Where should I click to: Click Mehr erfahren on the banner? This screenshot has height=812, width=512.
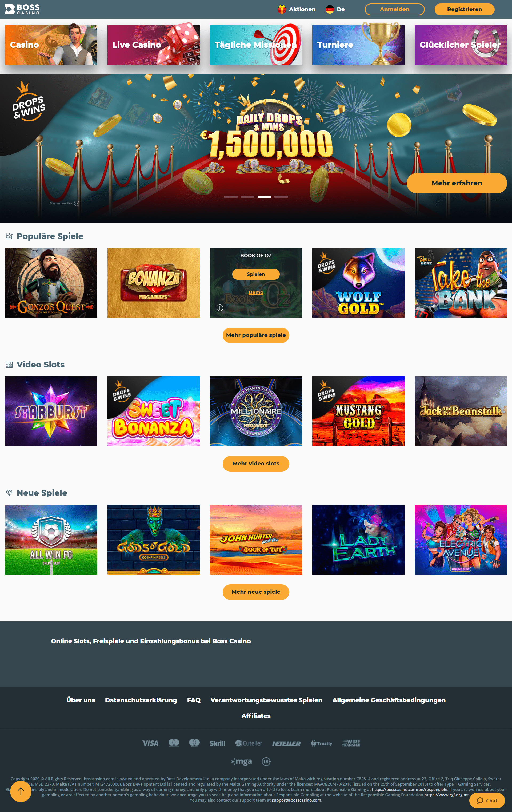(456, 183)
